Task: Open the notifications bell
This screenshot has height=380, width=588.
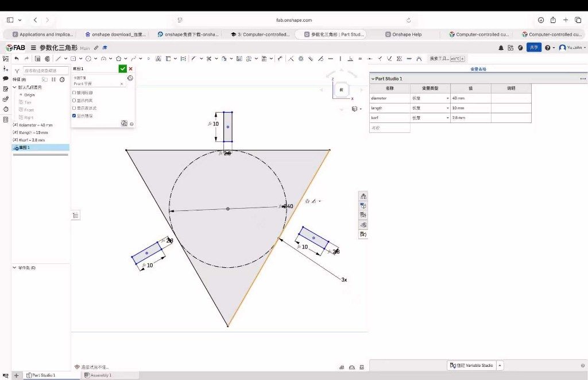Action: pyautogui.click(x=501, y=48)
